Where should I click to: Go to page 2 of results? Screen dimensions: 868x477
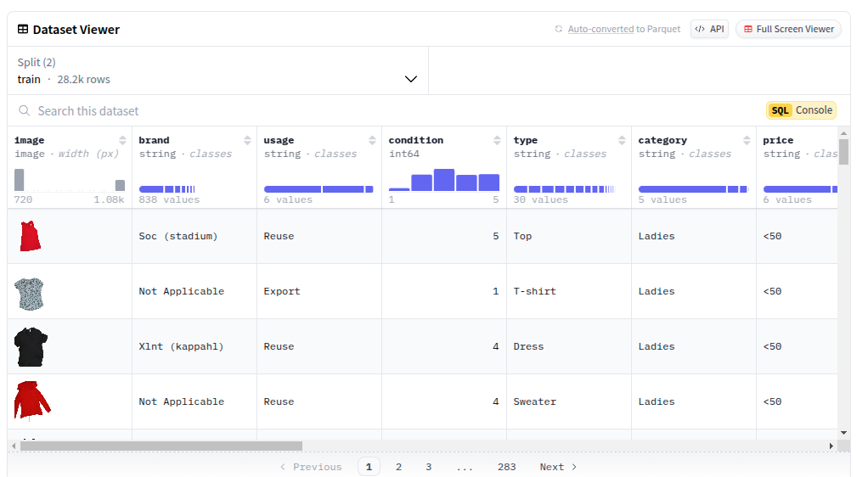[398, 467]
